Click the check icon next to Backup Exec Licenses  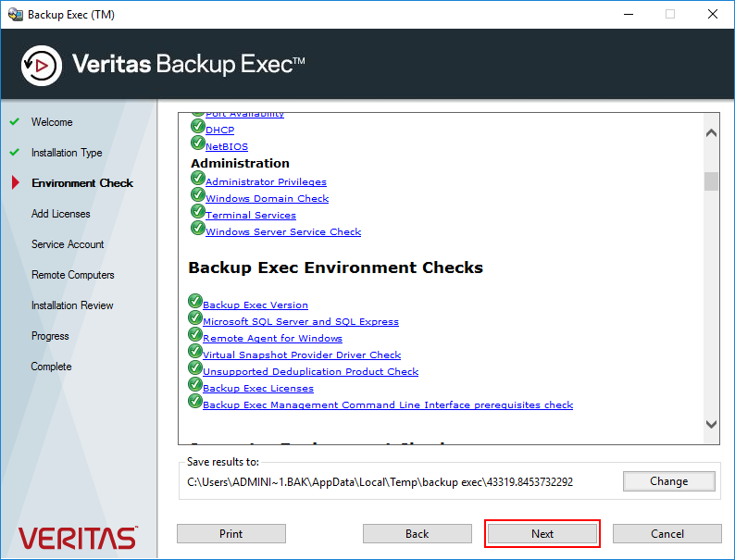pos(195,384)
